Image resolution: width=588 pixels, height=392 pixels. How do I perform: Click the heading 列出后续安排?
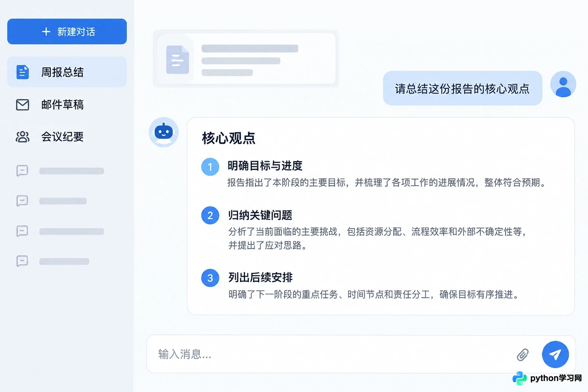pyautogui.click(x=261, y=278)
